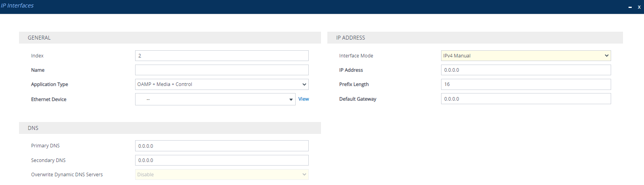Click the Prefix Length field

click(526, 84)
